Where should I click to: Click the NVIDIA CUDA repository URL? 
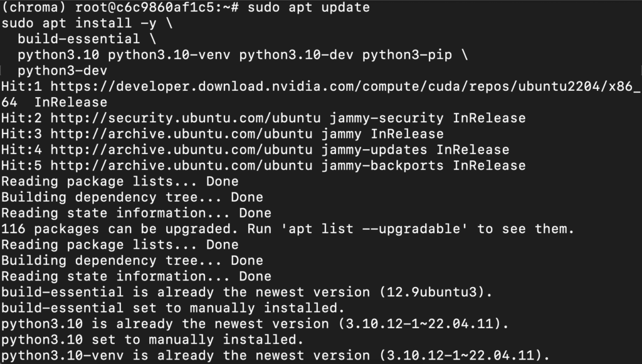point(345,86)
